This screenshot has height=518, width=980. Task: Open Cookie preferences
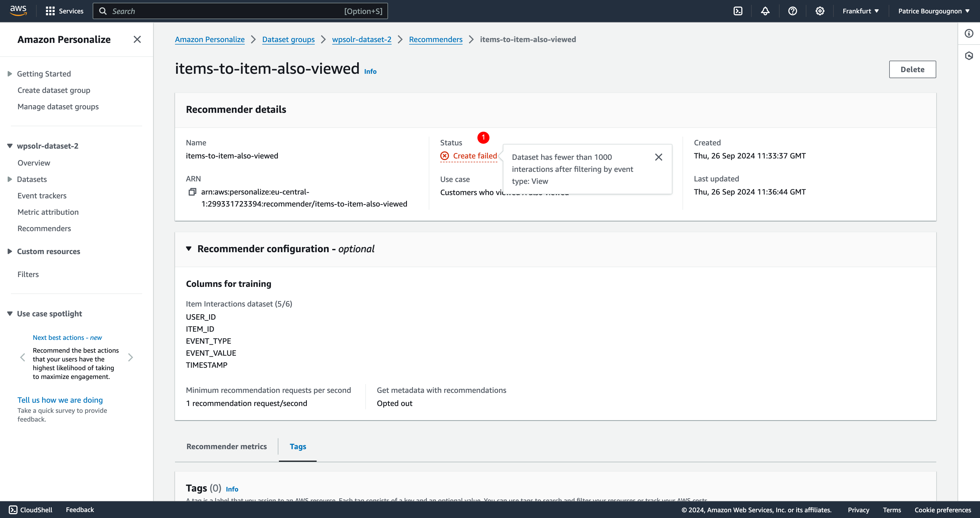point(943,510)
